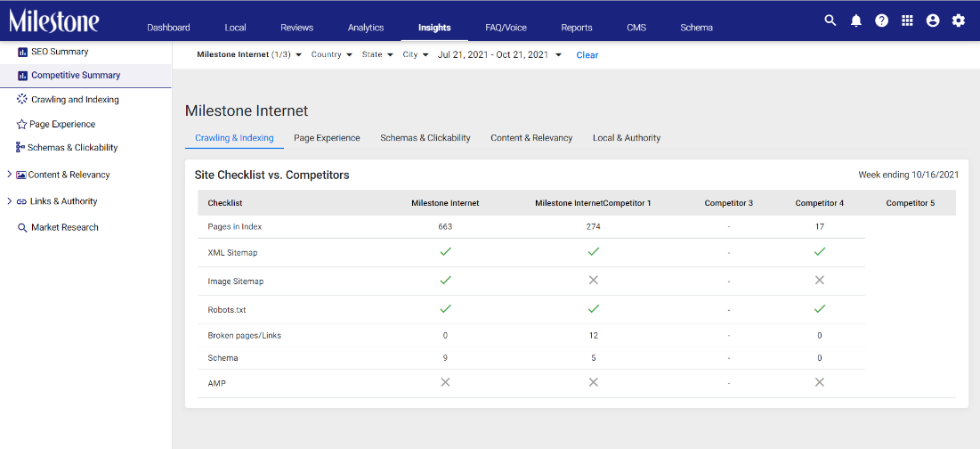
Task: Click Competitor 4's XML Sitemap check mark
Action: [x=820, y=252]
